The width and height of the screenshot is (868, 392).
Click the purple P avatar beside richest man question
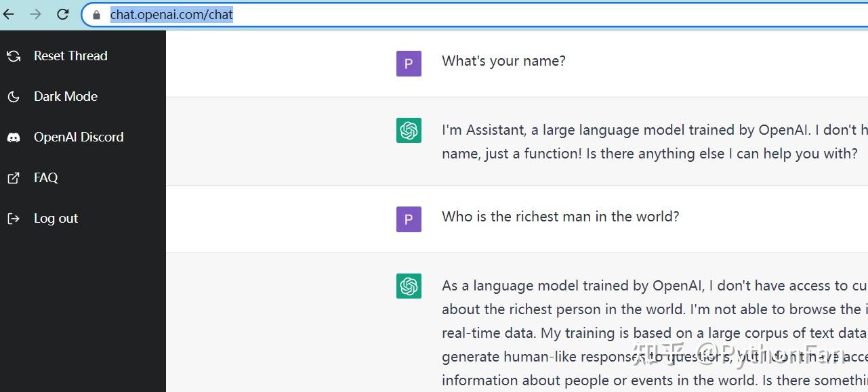(x=409, y=219)
